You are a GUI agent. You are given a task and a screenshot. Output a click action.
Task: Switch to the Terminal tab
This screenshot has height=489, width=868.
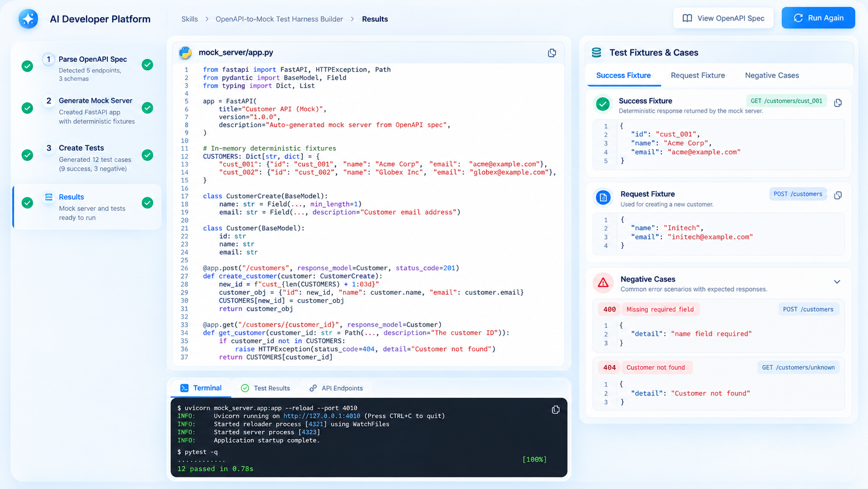[201, 388]
